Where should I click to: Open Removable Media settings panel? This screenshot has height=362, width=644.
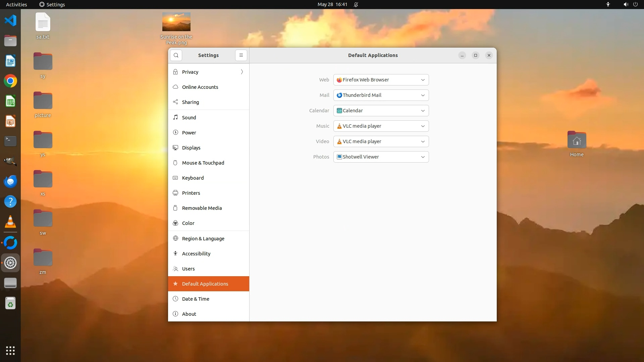[202, 208]
